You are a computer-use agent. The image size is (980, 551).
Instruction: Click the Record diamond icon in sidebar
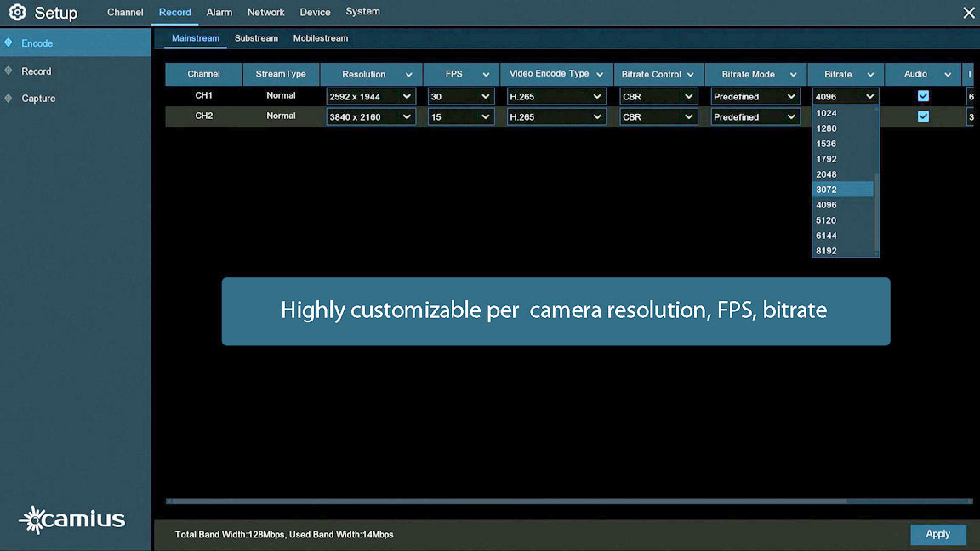(x=9, y=71)
